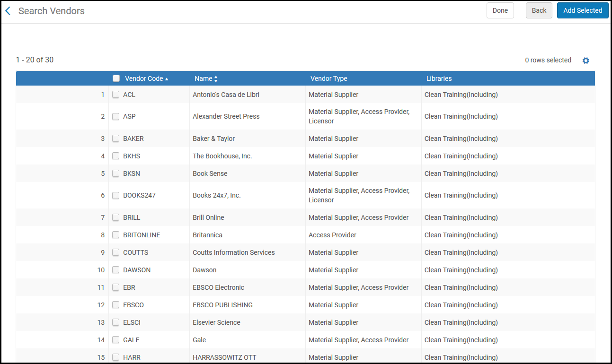Open table settings gear icon
This screenshot has width=612, height=364.
tap(585, 61)
